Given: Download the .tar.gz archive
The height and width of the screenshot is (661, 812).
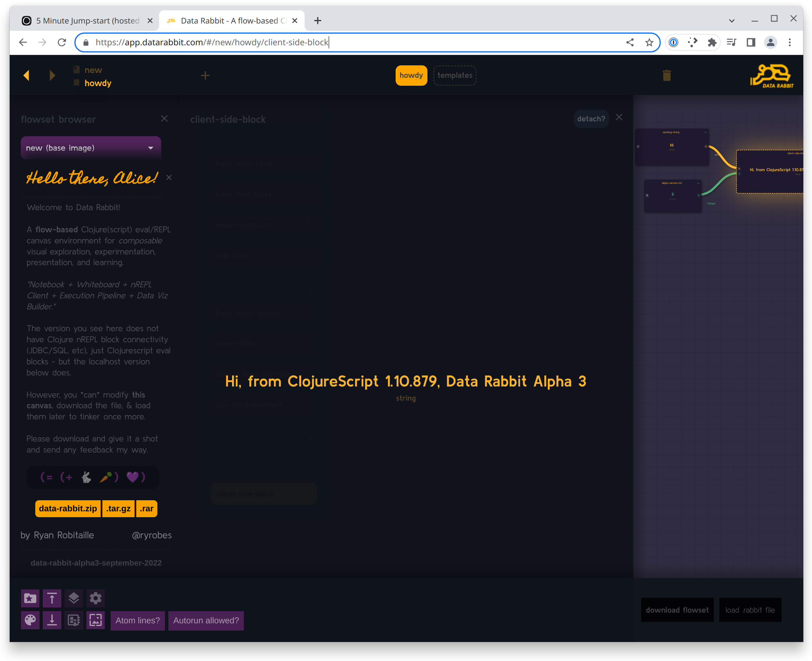Looking at the screenshot, I should 119,509.
